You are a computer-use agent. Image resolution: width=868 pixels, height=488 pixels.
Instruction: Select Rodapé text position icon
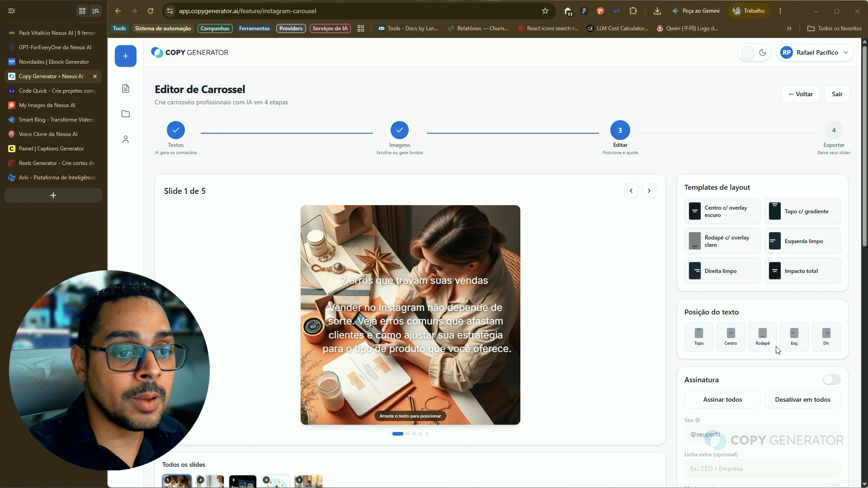763,337
